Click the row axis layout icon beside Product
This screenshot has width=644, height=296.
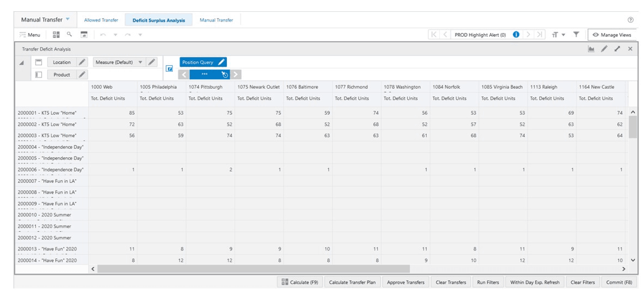coord(39,75)
